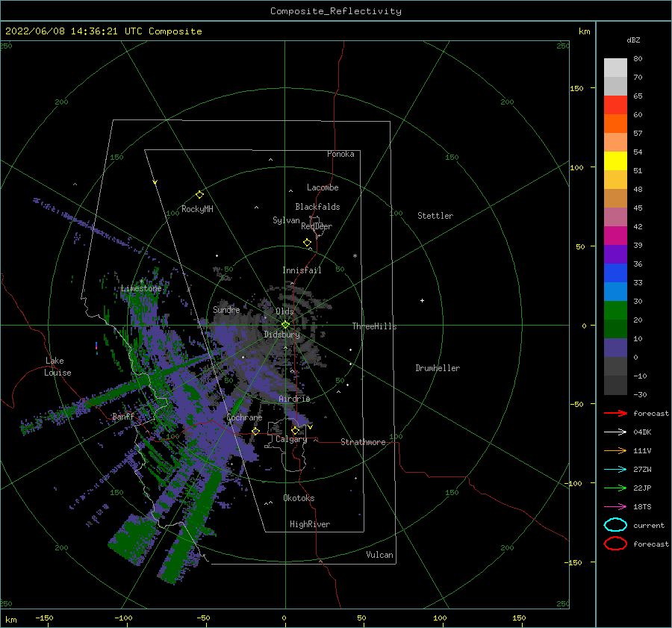Select the 80 dBZ color swatch
Viewport: 672px width, 628px height.
pos(615,68)
